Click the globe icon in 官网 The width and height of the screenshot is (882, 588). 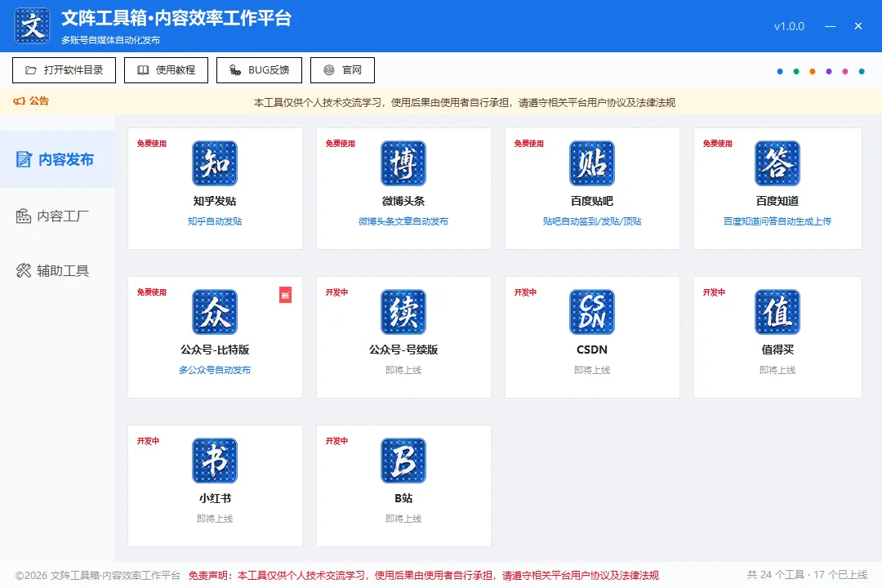coord(329,70)
